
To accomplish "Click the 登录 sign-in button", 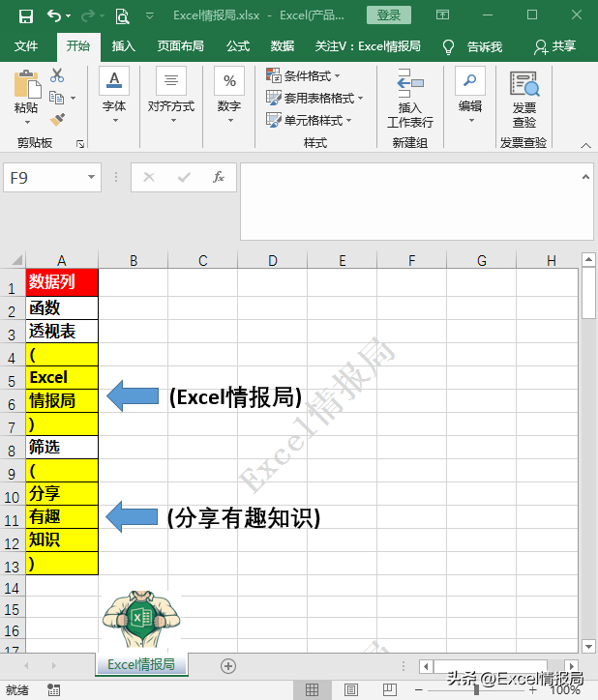I will coord(388,15).
